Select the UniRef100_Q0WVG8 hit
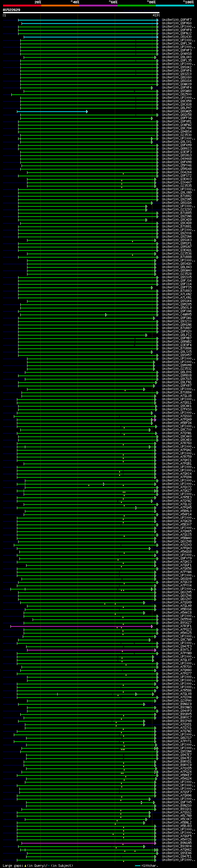Image resolution: width=197 pixels, height=868 pixels. coord(177,54)
